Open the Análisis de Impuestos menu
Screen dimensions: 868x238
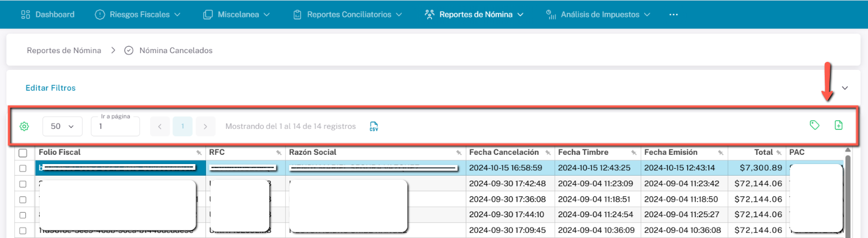[598, 14]
